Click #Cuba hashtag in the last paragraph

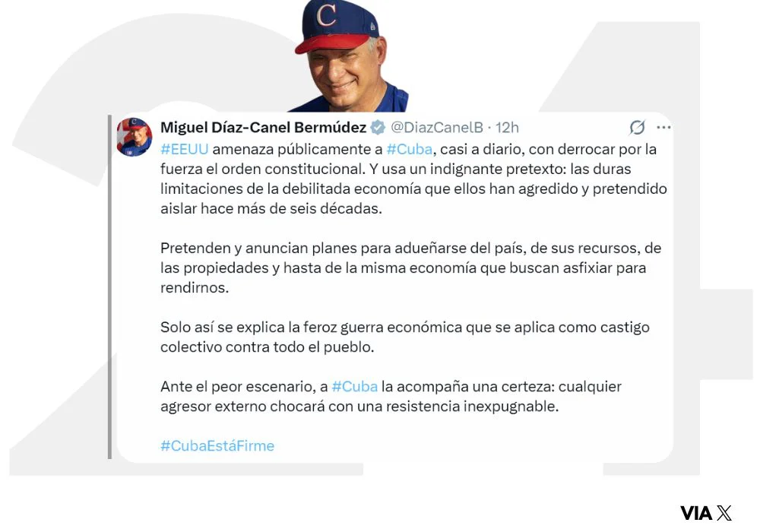354,387
